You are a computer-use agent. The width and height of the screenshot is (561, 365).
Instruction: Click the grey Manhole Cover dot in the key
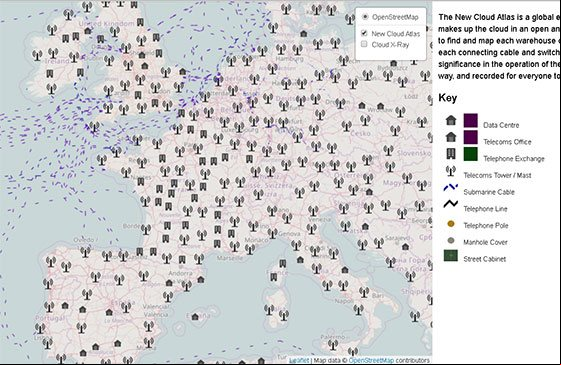click(x=451, y=240)
